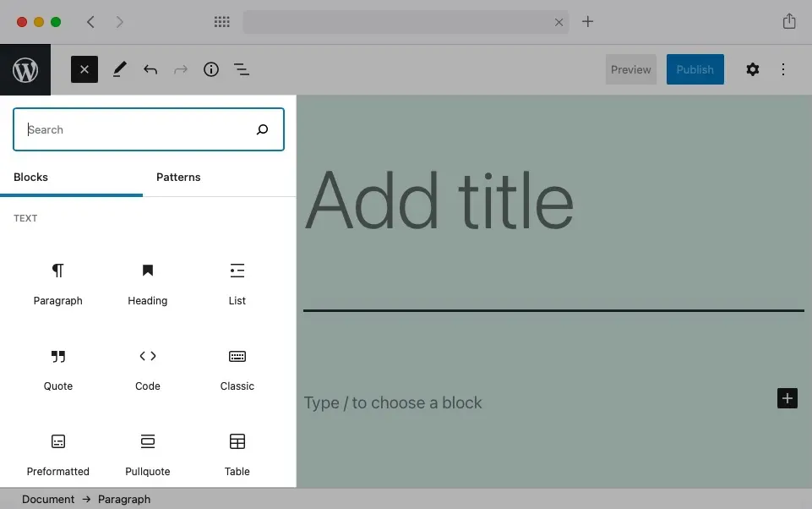Open the three-dot options menu

(782, 69)
